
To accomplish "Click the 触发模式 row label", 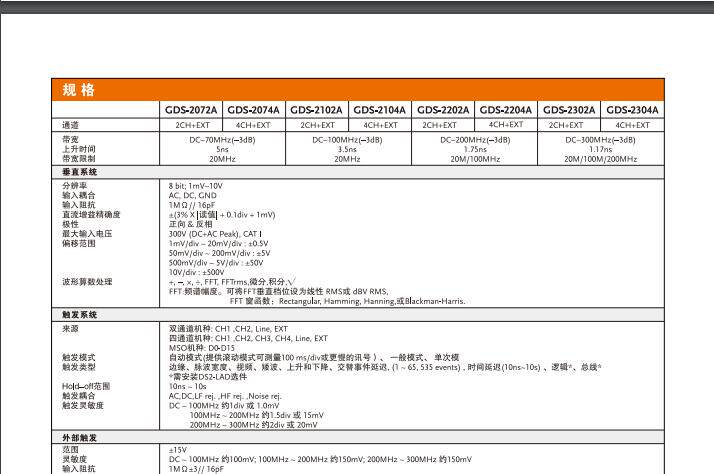I will point(79,357).
